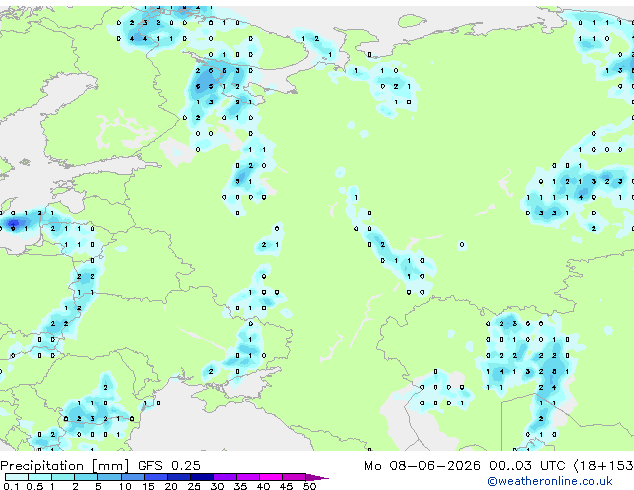The height and width of the screenshot is (490, 634).
Task: Click the forecast date 'Mo 08-06-2026' text
Action: click(x=422, y=466)
